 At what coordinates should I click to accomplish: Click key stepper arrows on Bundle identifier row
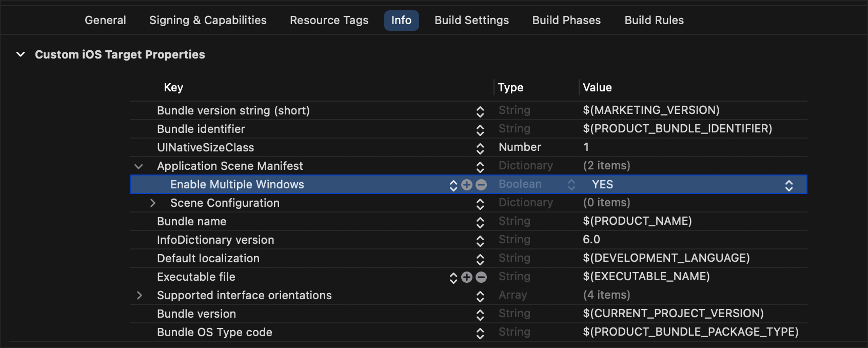pyautogui.click(x=480, y=130)
